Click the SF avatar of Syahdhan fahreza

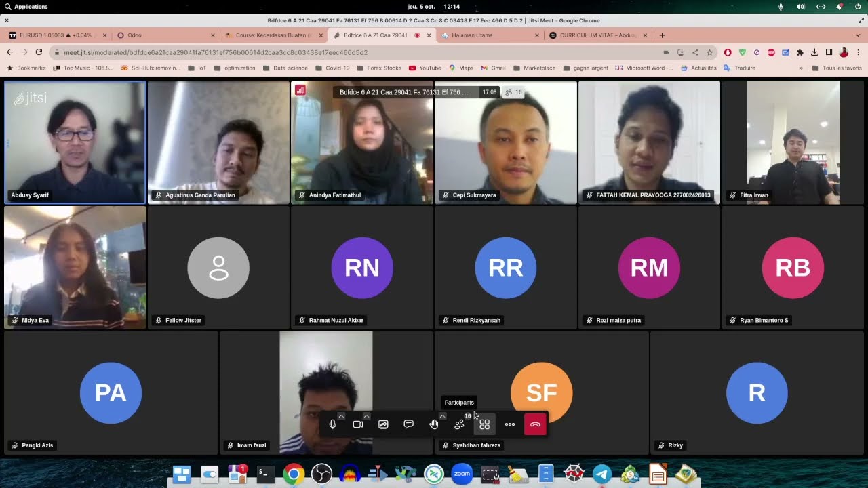541,392
